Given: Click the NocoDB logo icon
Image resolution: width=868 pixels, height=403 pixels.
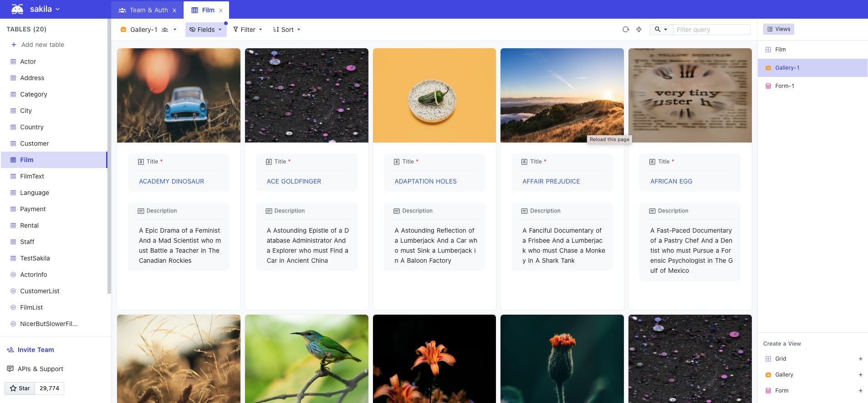Looking at the screenshot, I should tap(17, 9).
